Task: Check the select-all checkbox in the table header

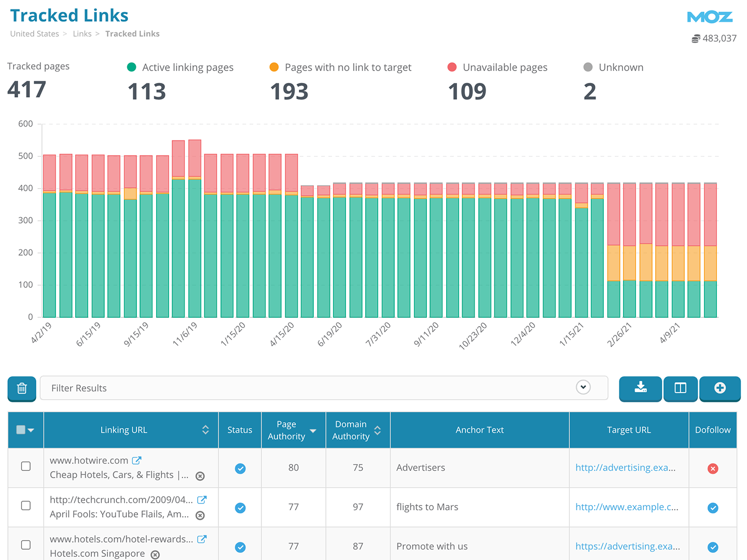Action: (22, 430)
